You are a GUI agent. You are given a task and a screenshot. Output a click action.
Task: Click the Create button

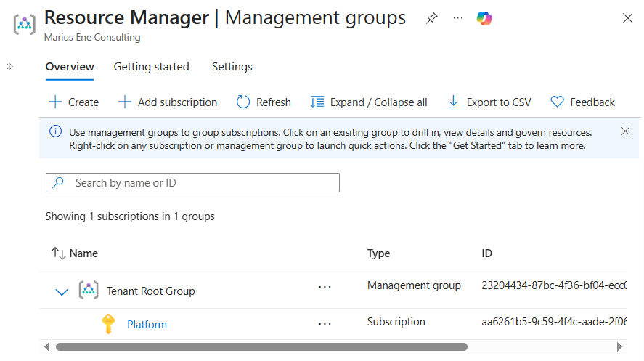[x=73, y=102]
